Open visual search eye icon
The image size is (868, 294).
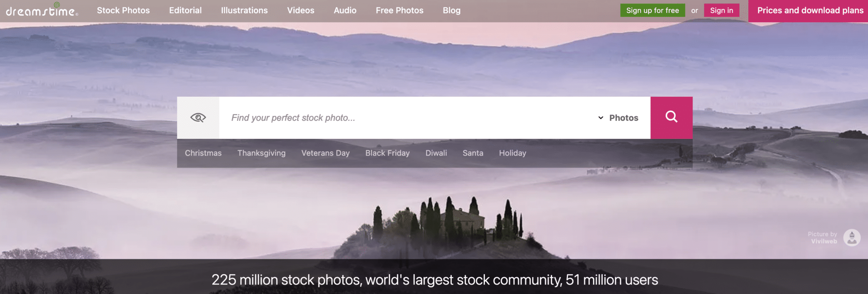tap(198, 118)
